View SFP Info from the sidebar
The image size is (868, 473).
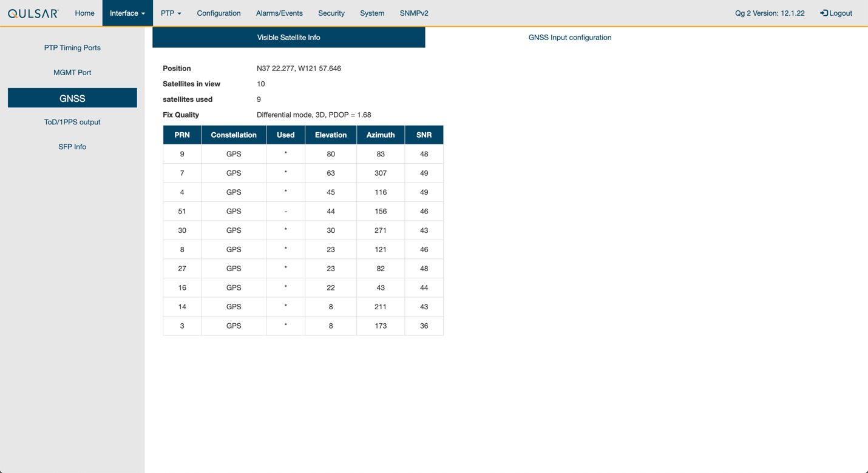coord(72,147)
